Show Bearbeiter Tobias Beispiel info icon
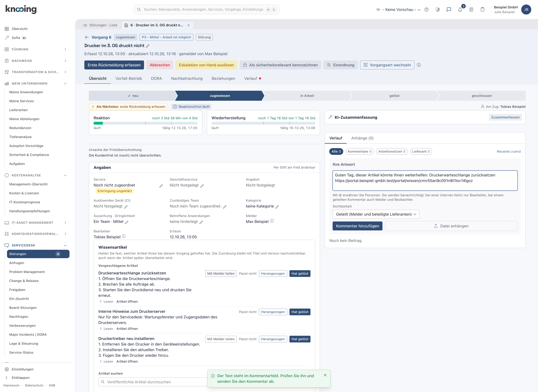Viewport: 538px width, 392px height. pyautogui.click(x=124, y=236)
